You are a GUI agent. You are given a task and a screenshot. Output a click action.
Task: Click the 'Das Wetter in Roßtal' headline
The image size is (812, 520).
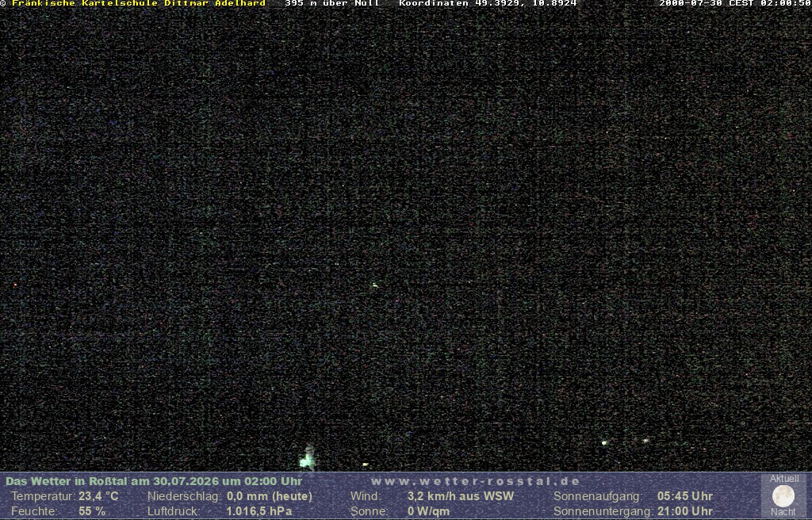[x=154, y=481]
